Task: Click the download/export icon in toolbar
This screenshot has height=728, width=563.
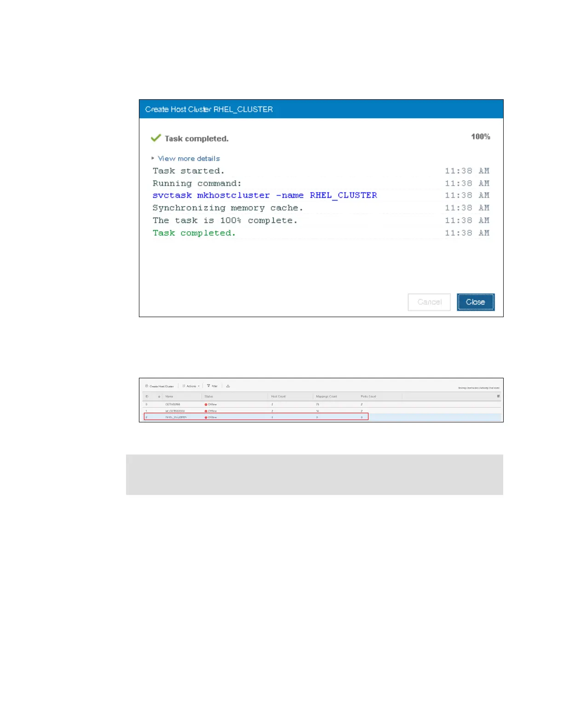Action: click(x=228, y=386)
